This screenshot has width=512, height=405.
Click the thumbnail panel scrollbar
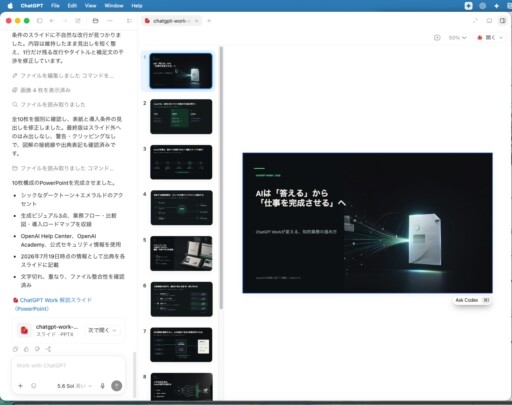(221, 178)
